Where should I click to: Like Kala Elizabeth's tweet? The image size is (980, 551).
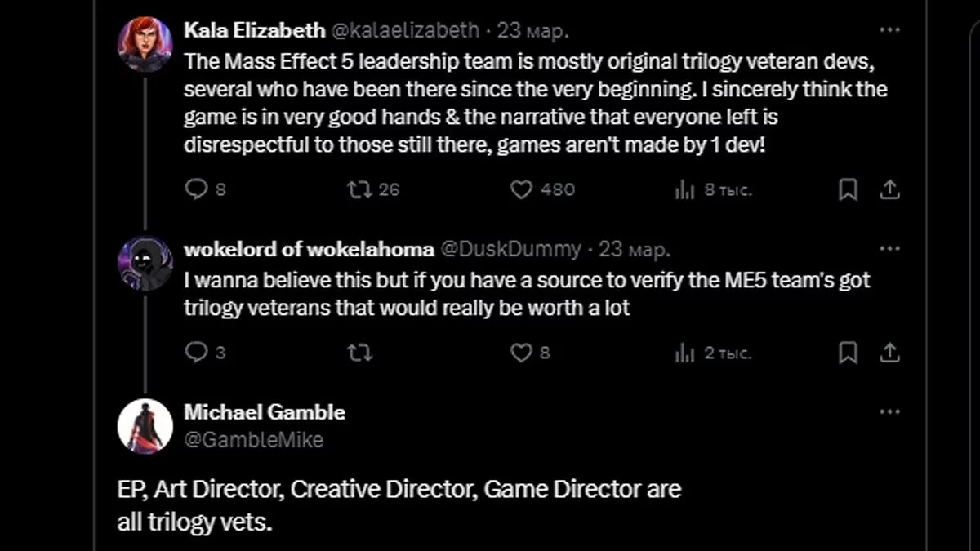tap(522, 190)
